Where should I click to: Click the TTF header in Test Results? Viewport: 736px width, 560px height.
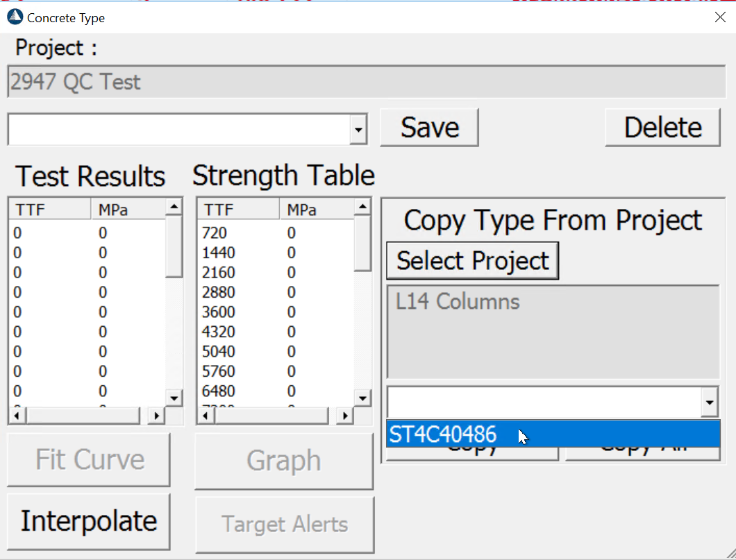pyautogui.click(x=49, y=210)
